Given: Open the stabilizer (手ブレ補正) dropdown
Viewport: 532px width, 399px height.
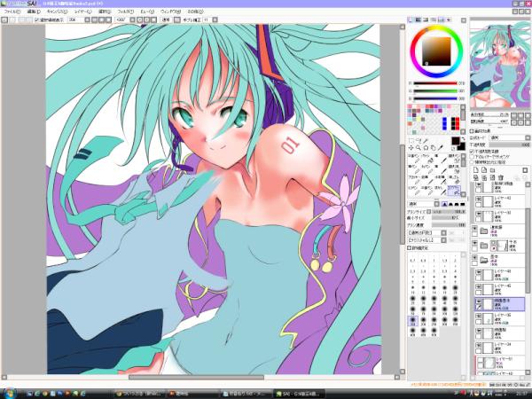Looking at the screenshot, I should pos(215,20).
